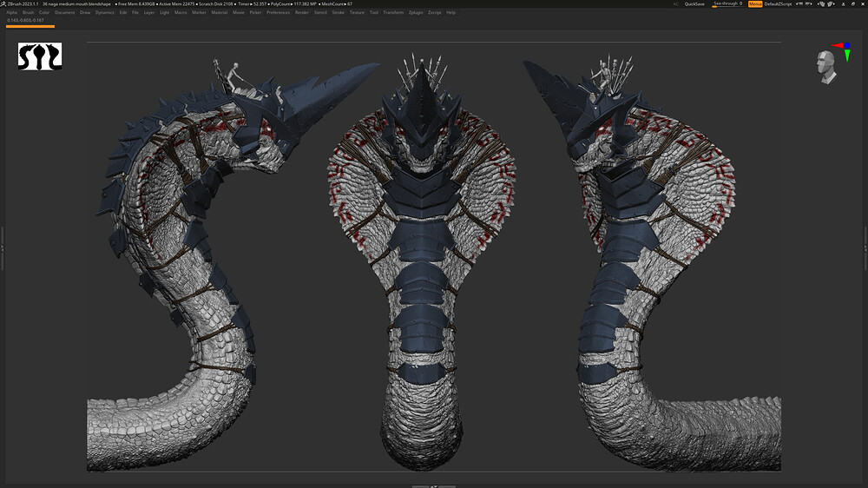Open the Transform menu
868x488 pixels.
click(393, 13)
